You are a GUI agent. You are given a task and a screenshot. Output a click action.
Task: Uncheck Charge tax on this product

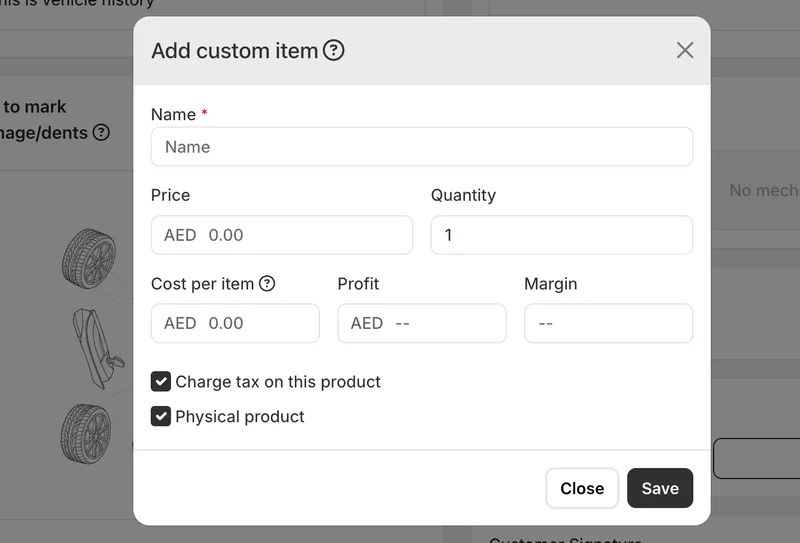pos(161,382)
